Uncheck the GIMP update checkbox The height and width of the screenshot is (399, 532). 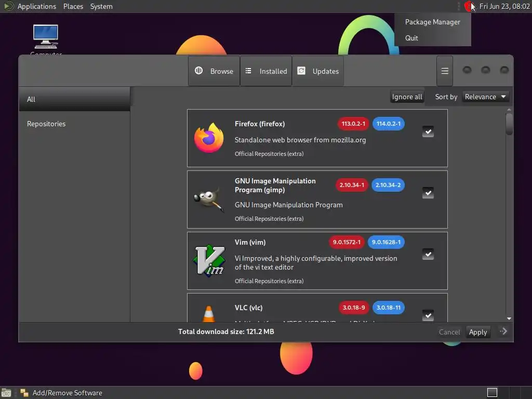(x=428, y=193)
